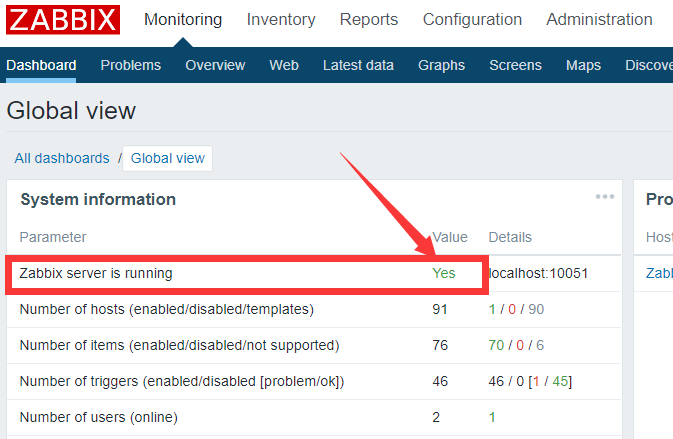Open the Reports menu

pos(369,20)
